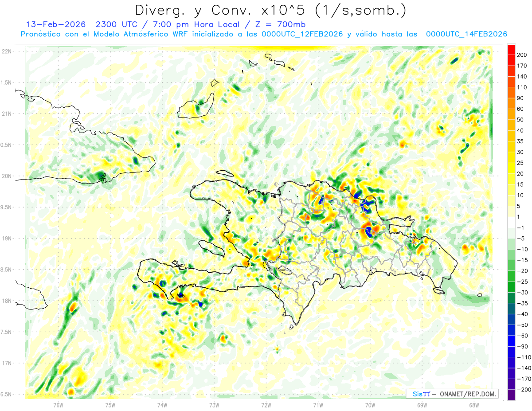Click the "9.5N" latitude label
This screenshot has width=532, height=411.
coord(7,207)
